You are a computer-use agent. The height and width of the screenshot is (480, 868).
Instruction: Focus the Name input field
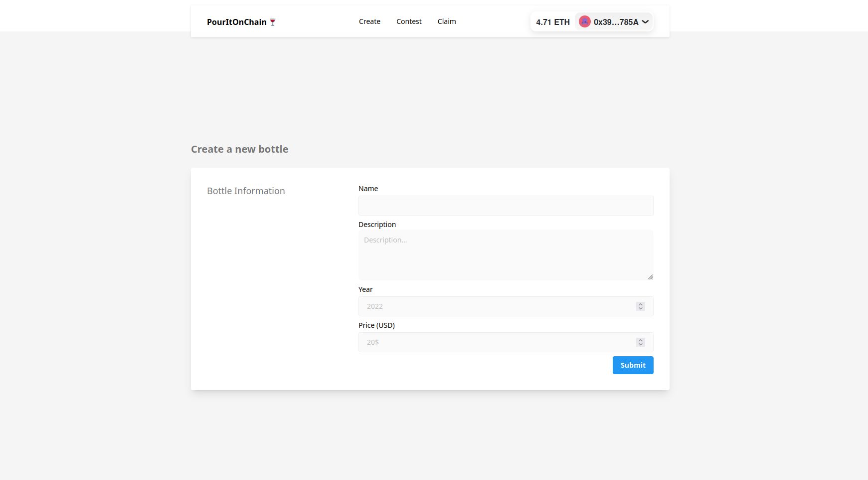click(x=506, y=206)
